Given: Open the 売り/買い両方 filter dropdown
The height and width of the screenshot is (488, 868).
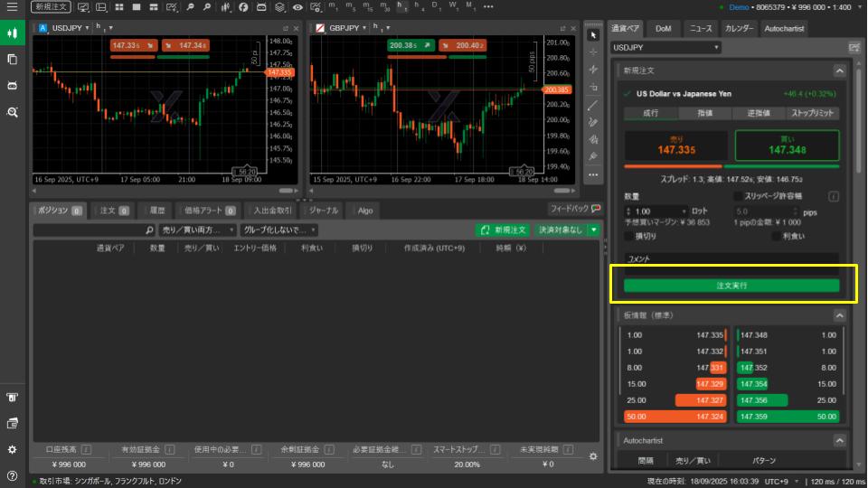Looking at the screenshot, I should 197,230.
